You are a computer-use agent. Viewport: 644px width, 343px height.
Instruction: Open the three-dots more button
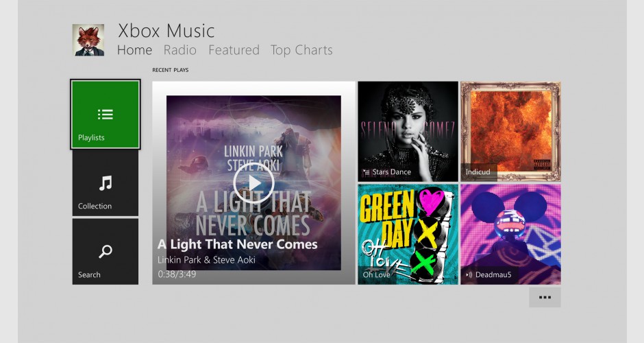(545, 297)
